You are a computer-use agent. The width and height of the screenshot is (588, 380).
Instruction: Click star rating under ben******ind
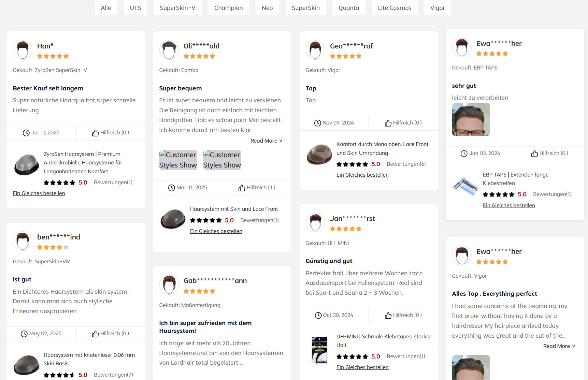coord(53,247)
